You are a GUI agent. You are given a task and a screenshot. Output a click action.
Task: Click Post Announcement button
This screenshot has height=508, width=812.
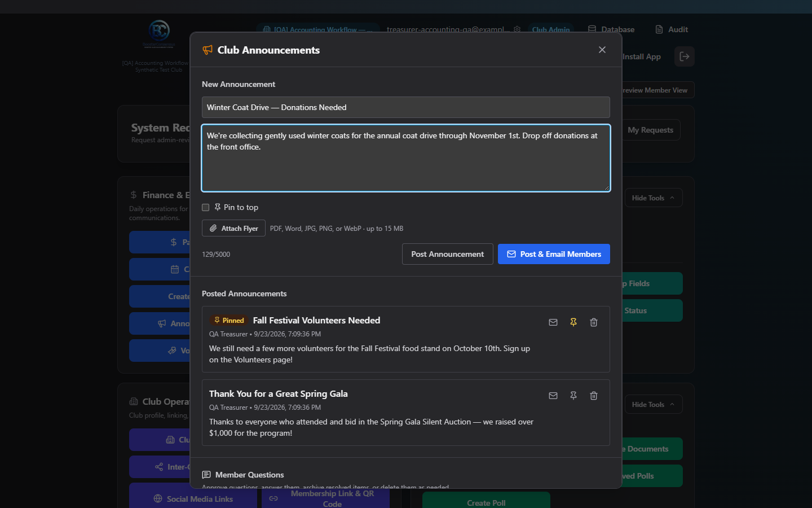448,254
